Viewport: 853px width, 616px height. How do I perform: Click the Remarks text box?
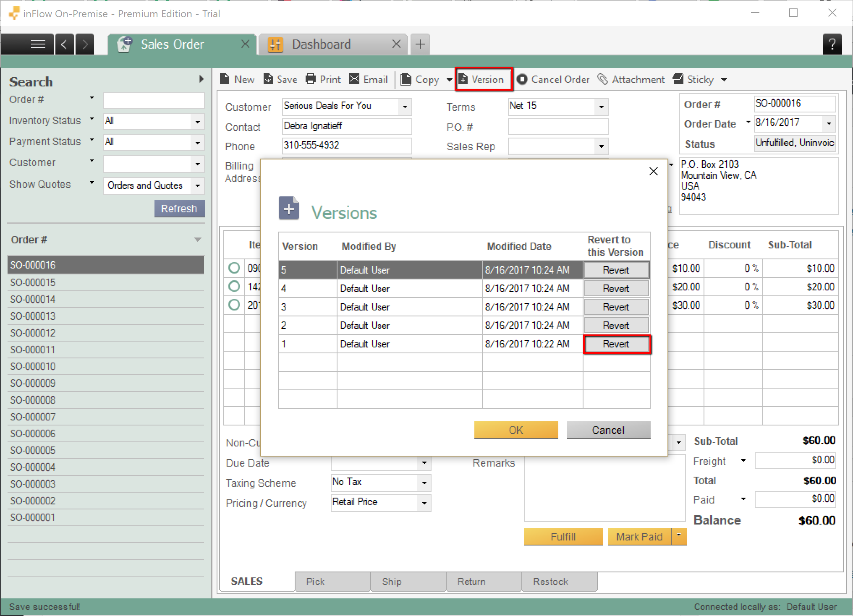tap(604, 488)
